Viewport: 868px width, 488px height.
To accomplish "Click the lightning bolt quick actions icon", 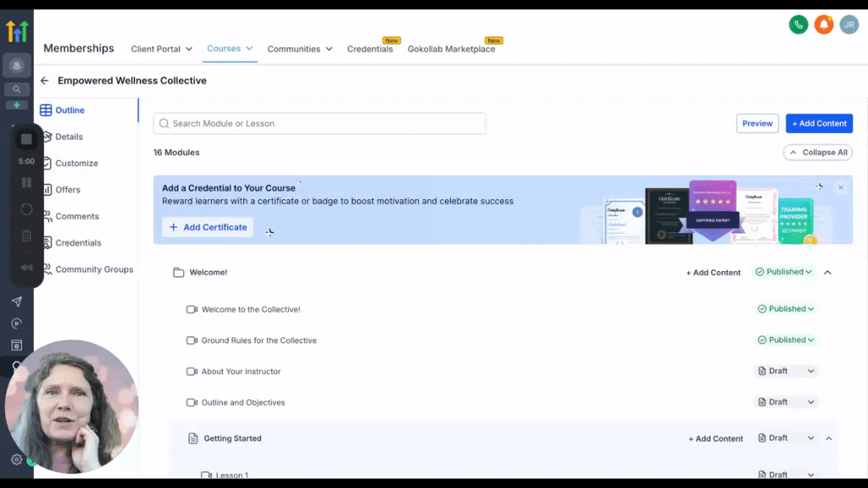I will click(17, 105).
